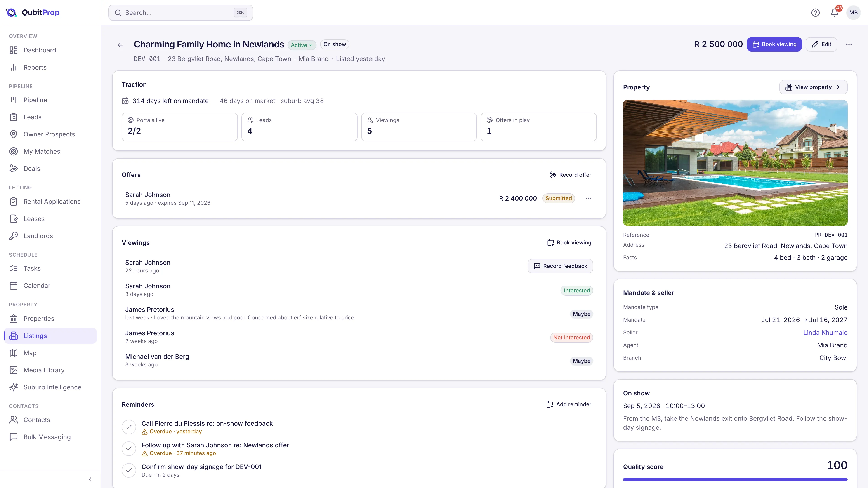This screenshot has width=868, height=488.
Task: Open notifications bell with 43 badge
Action: pos(835,12)
